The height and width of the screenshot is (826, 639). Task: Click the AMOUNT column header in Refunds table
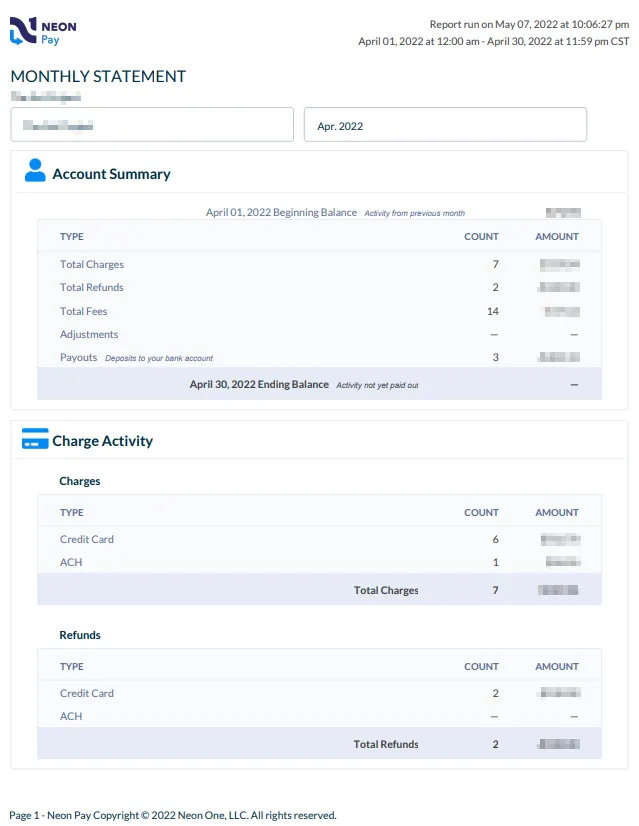(557, 667)
